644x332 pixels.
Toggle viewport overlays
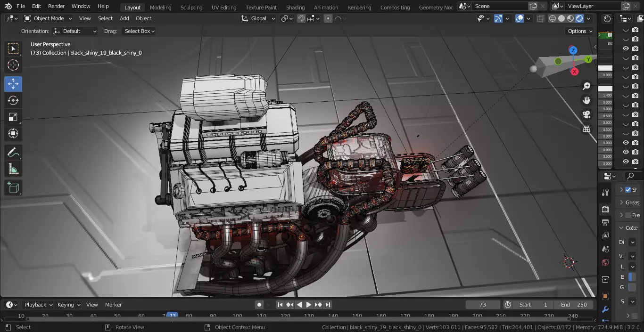pyautogui.click(x=520, y=18)
